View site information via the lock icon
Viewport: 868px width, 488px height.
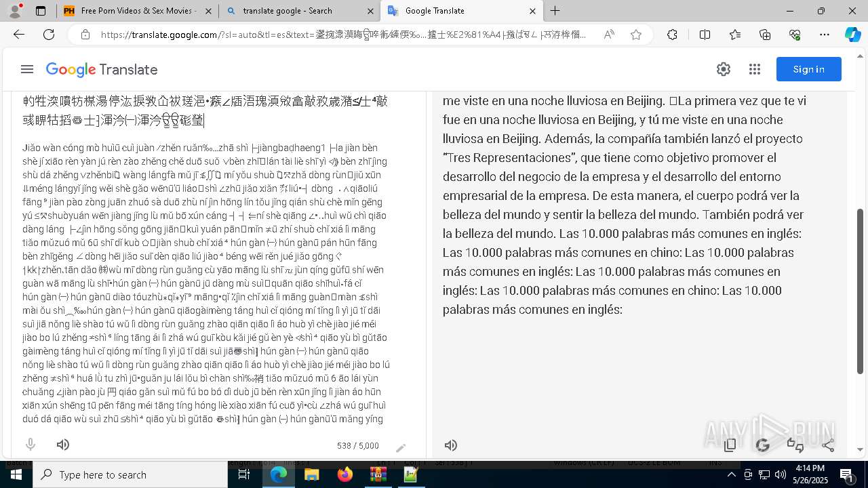tap(85, 35)
